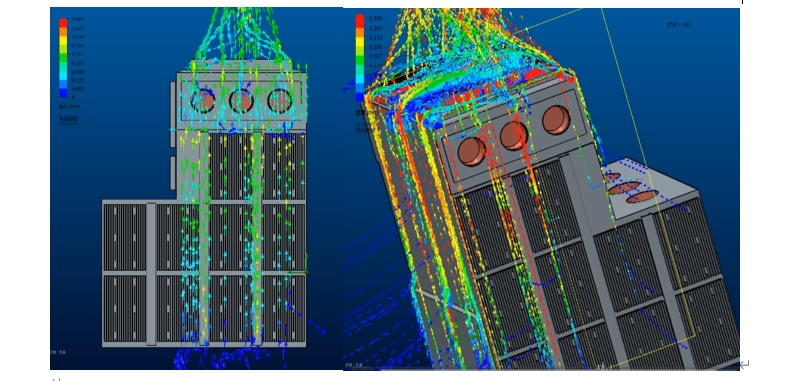
Task: Click legend value 0.233 in right image
Action: 376,38
